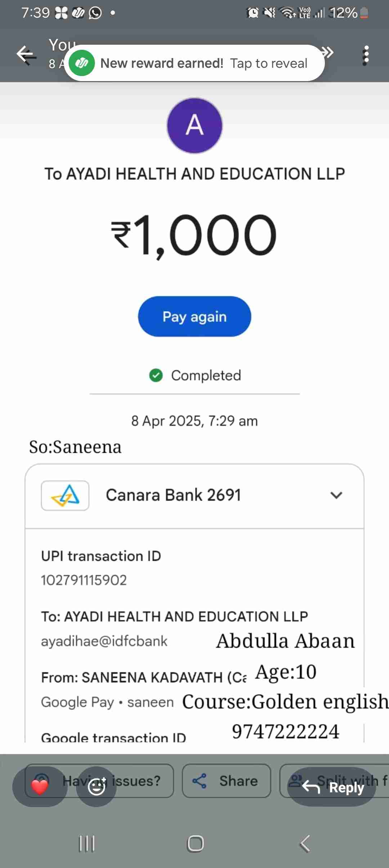Tap the Completed status indicator

click(195, 375)
